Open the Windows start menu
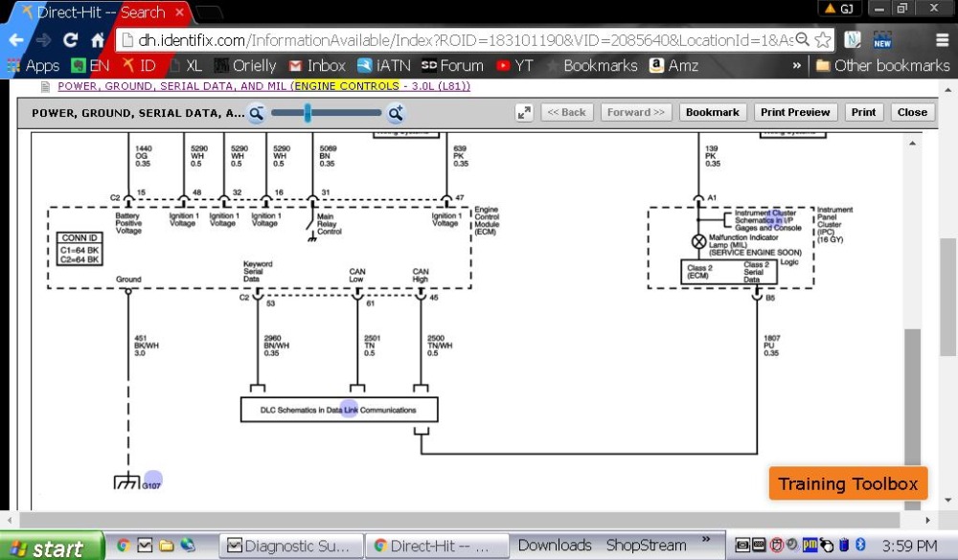Viewport: 958px width, 560px height. point(50,547)
